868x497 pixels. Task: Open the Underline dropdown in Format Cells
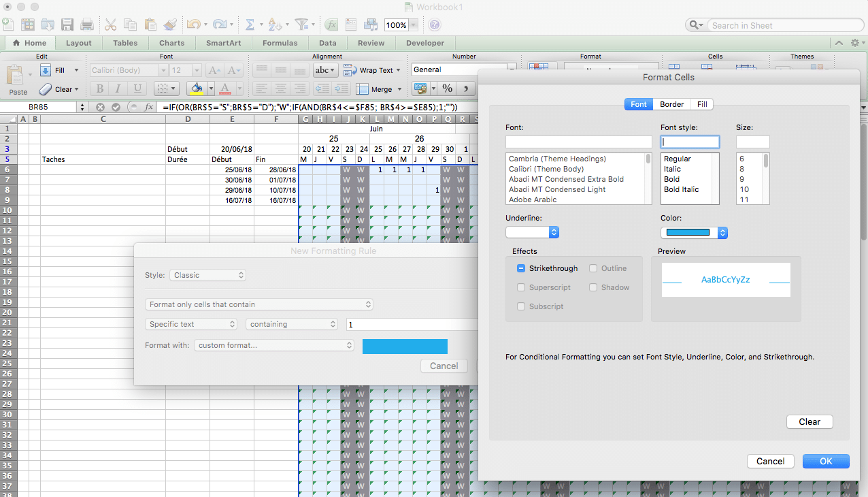pos(532,233)
